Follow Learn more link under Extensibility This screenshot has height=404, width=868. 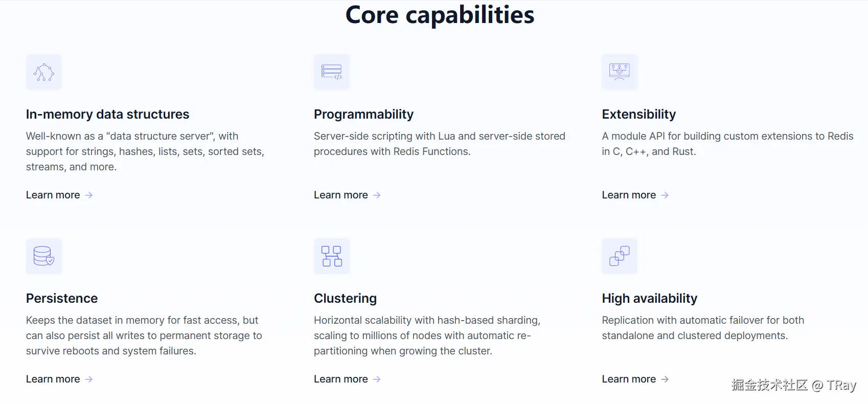click(x=629, y=195)
